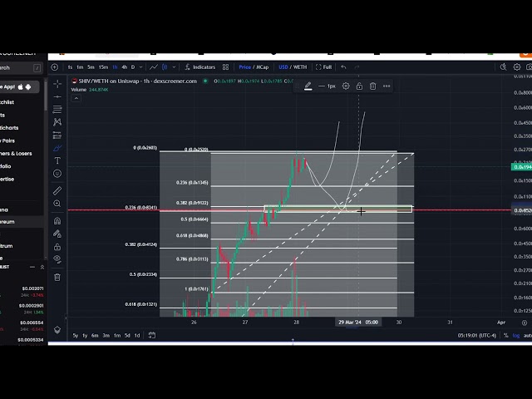Open the Indicators panel
This screenshot has width=532, height=399.
(x=199, y=66)
